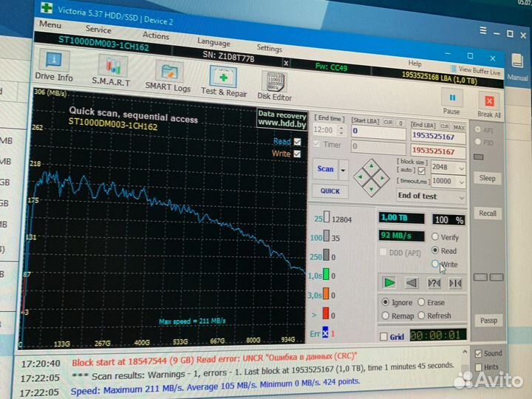Viewport: 532px width, 399px height.
Task: Open the Language menu
Action: [214, 42]
